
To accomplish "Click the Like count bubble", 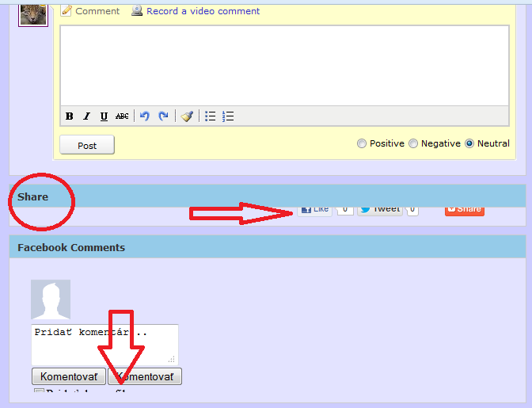I will pos(345,211).
